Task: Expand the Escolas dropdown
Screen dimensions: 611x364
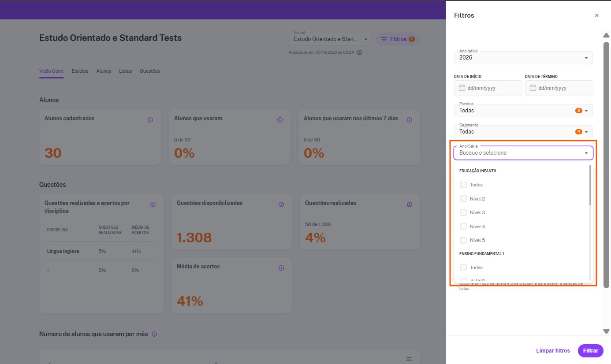Action: coord(523,110)
